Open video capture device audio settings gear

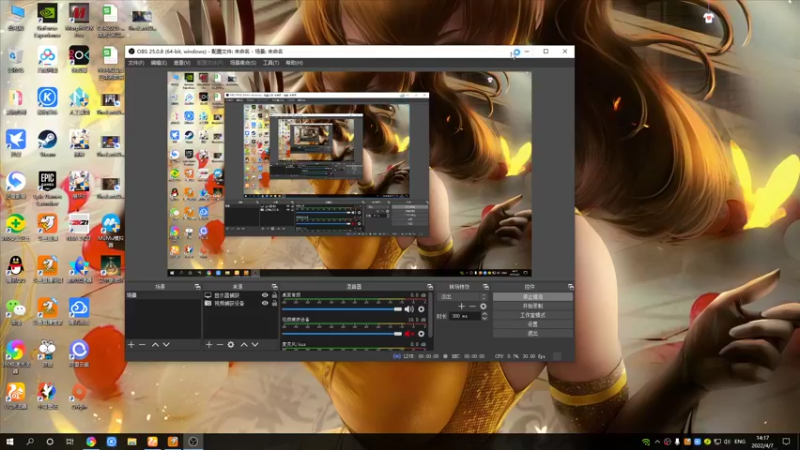421,334
